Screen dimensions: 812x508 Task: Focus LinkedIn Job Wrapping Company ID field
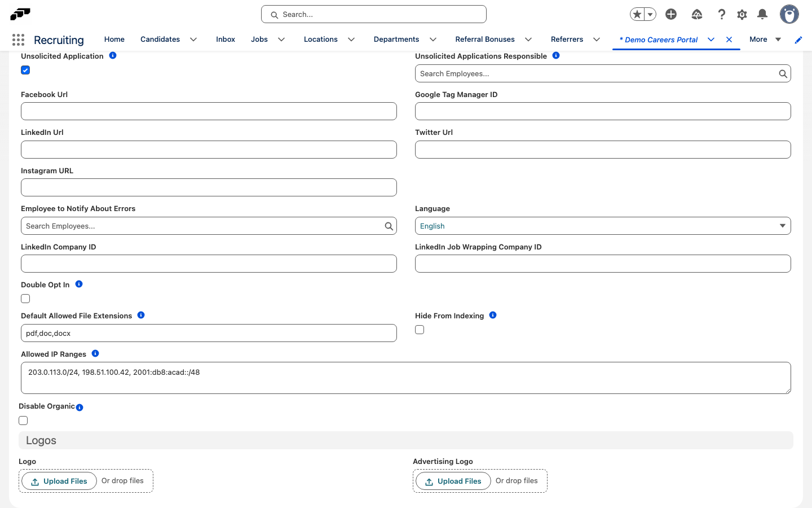pyautogui.click(x=603, y=264)
